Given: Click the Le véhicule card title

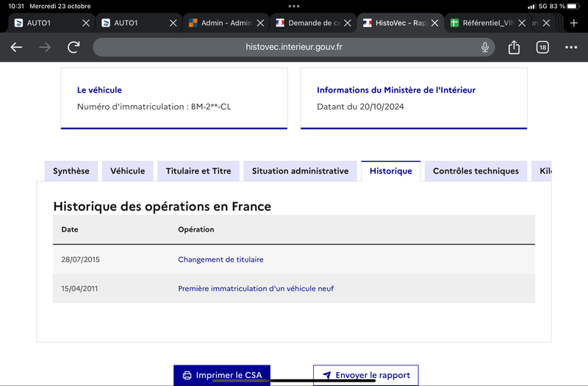Looking at the screenshot, I should [99, 90].
